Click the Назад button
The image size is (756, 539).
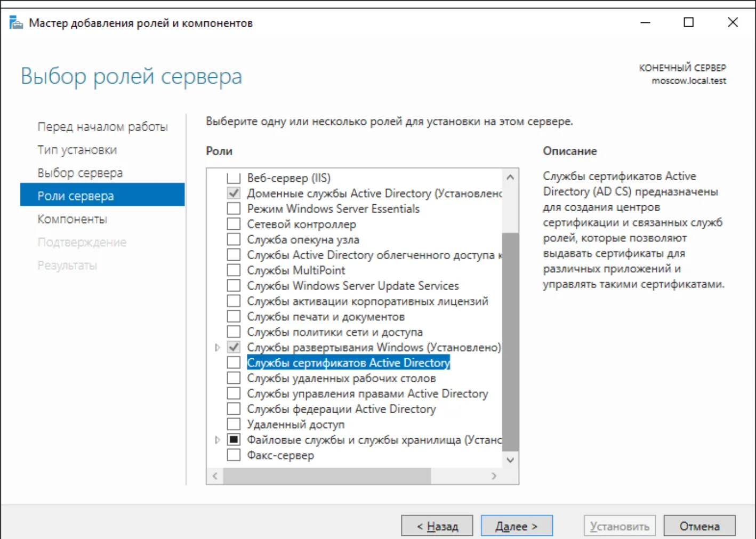pyautogui.click(x=437, y=526)
